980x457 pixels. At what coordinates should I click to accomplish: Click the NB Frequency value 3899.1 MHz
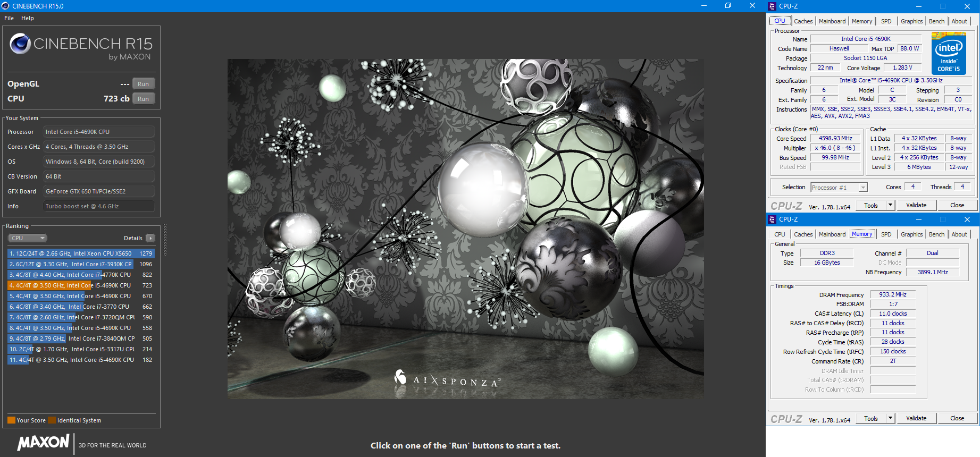(933, 272)
